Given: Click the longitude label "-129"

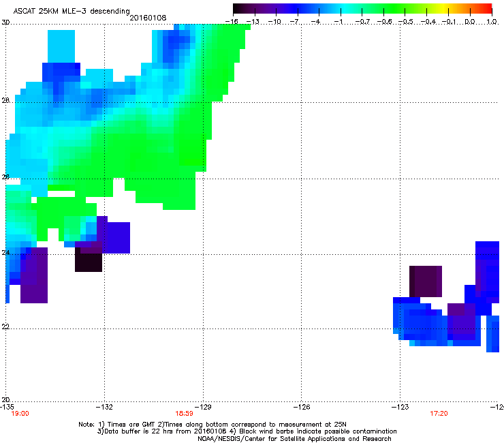Looking at the screenshot, I should tap(203, 408).
